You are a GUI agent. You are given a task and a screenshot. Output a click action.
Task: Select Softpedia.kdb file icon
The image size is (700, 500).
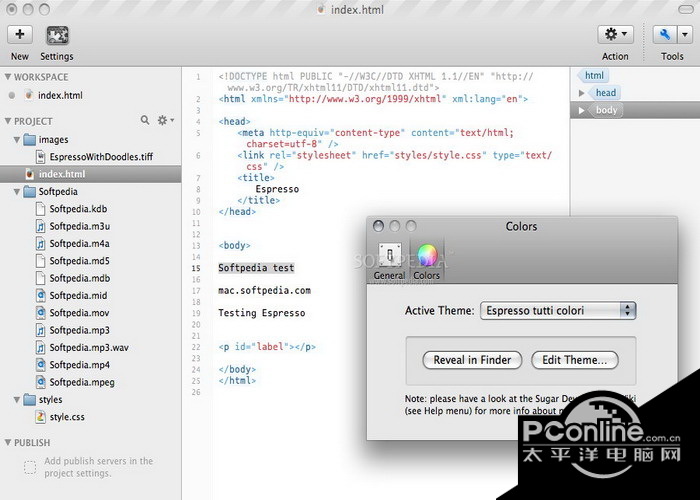[x=41, y=209]
